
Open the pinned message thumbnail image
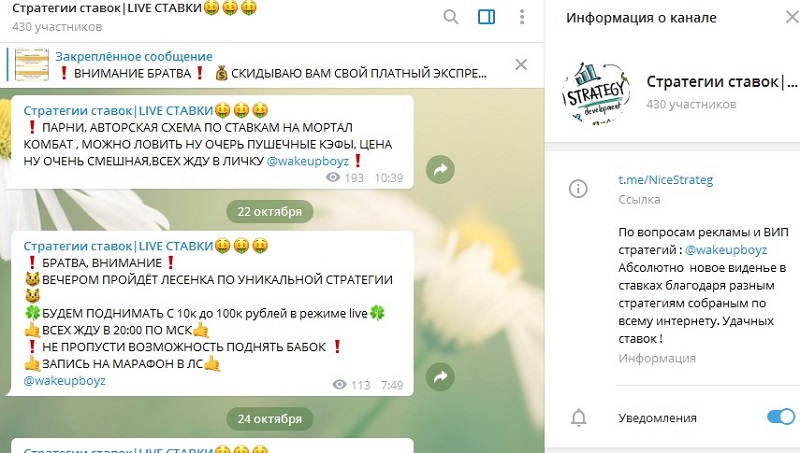click(x=32, y=65)
